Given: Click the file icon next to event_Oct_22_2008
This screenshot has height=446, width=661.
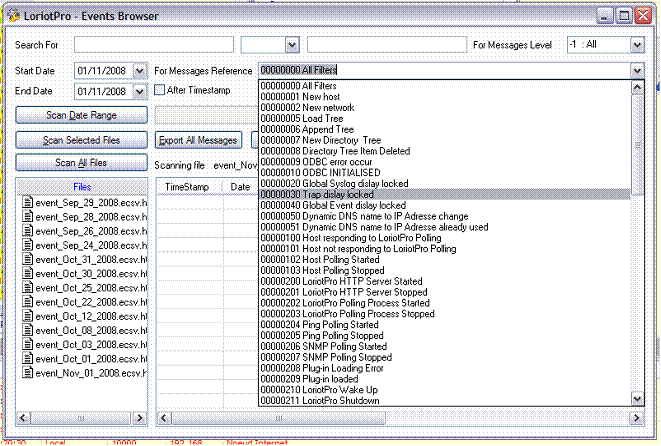Looking at the screenshot, I should [x=27, y=302].
